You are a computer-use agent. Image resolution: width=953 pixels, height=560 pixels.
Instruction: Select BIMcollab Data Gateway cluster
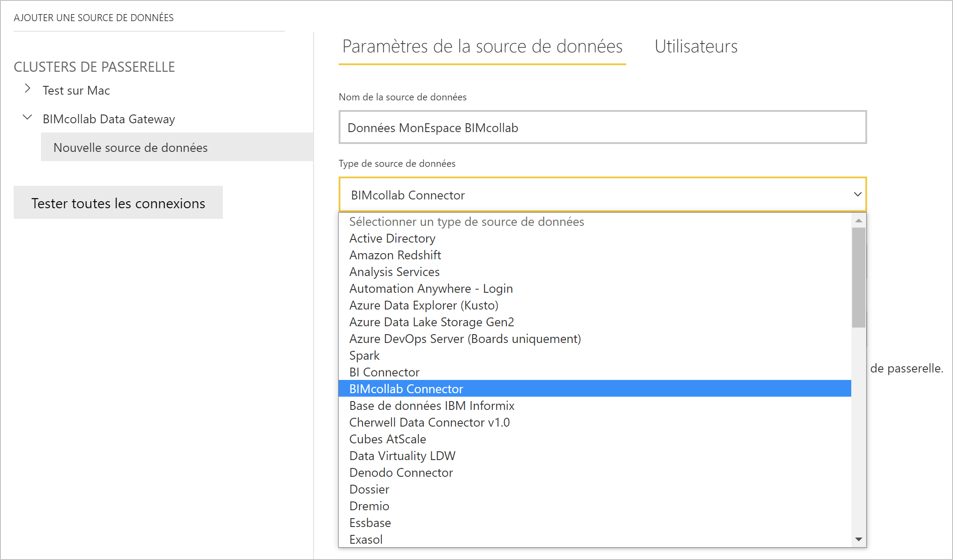(x=109, y=119)
